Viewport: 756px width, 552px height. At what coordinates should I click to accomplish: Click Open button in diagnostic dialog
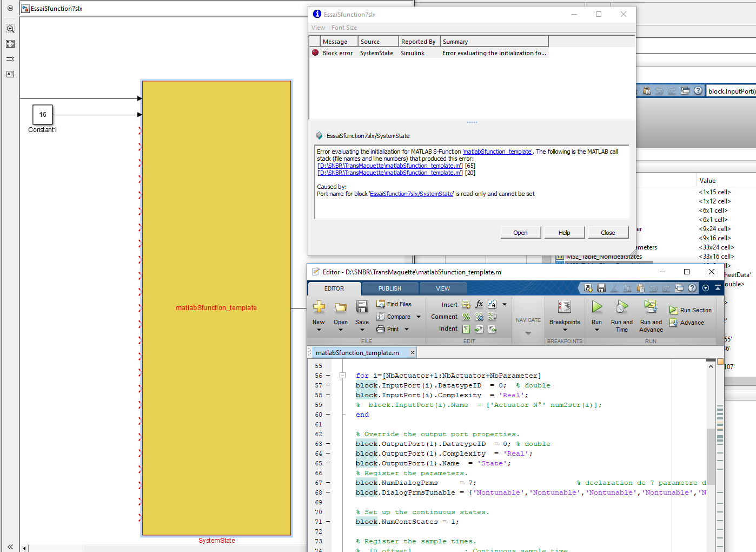(520, 233)
